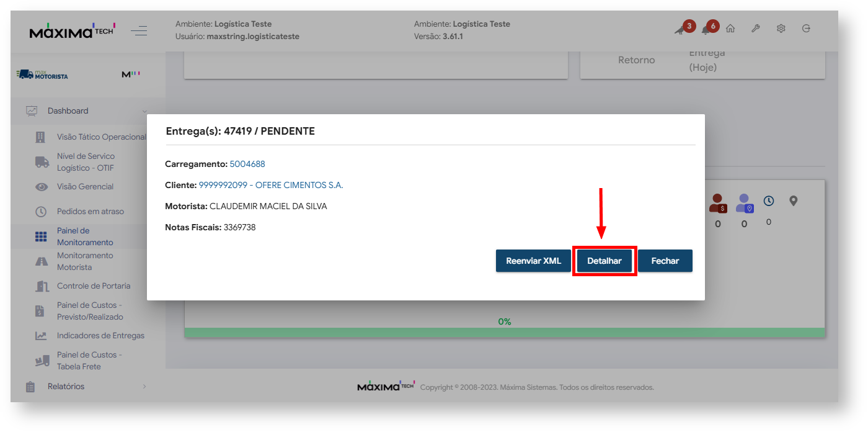Open Controle de Portaria menu item

94,286
